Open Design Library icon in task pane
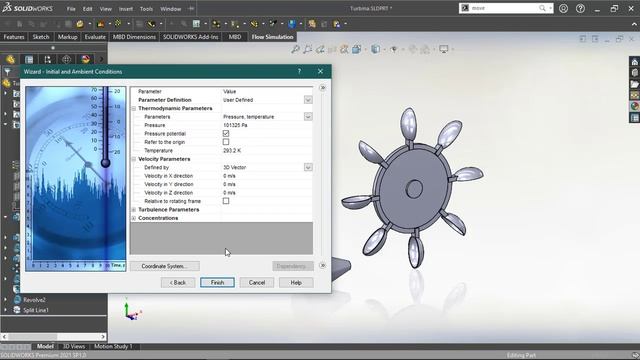This screenshot has height=360, width=640. [x=634, y=73]
